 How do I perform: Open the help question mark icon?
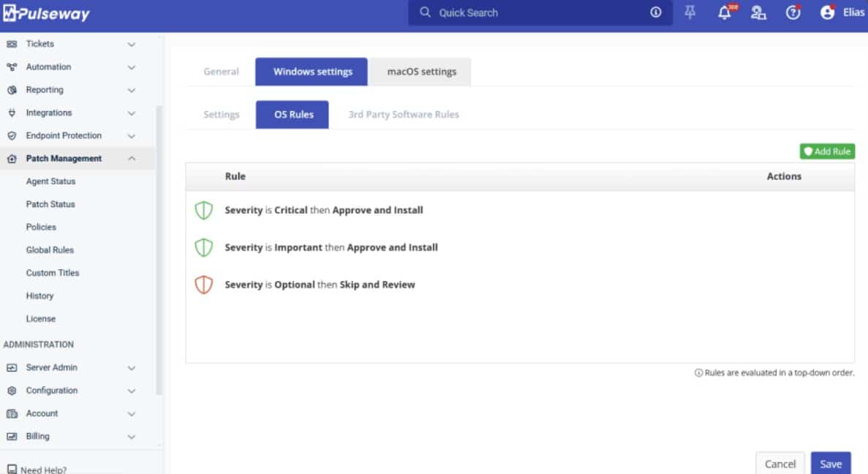coord(793,12)
